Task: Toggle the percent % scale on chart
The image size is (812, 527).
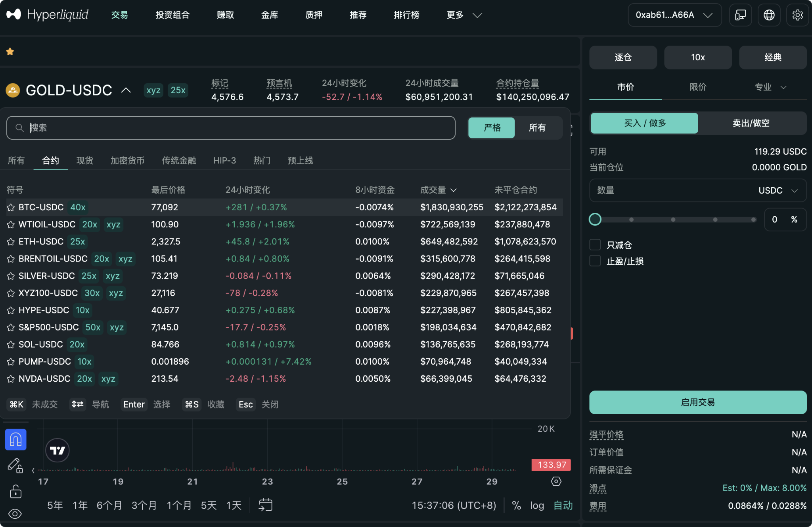Action: [x=516, y=505]
